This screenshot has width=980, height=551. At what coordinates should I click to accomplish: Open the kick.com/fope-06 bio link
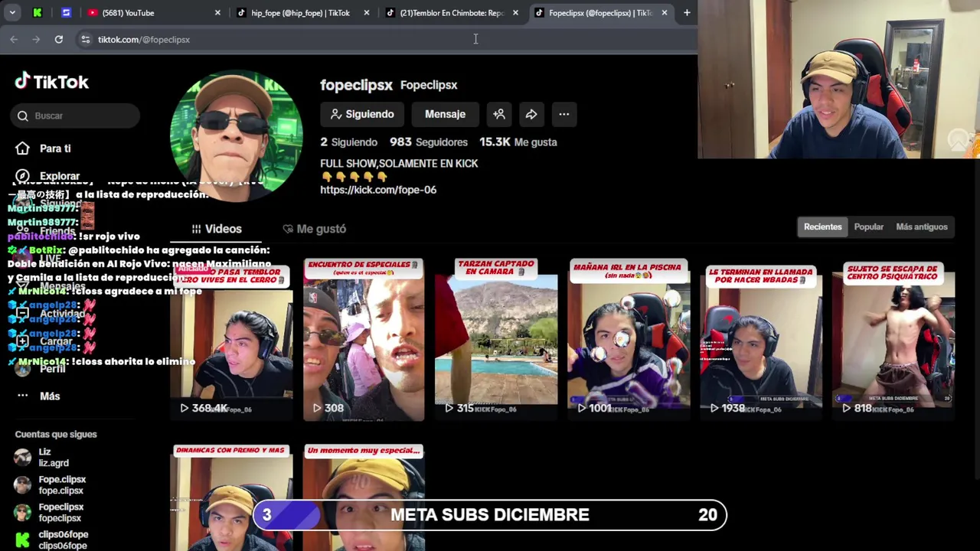(378, 190)
